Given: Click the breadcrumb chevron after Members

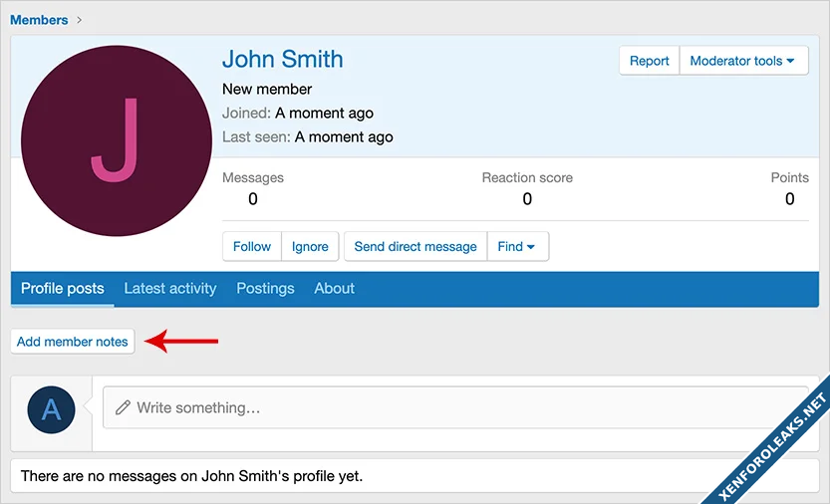Looking at the screenshot, I should point(80,20).
